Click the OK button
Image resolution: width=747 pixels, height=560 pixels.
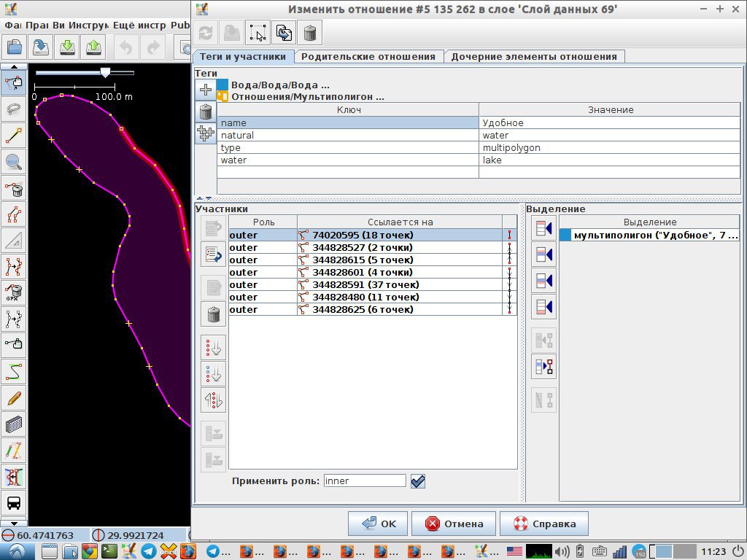[378, 524]
